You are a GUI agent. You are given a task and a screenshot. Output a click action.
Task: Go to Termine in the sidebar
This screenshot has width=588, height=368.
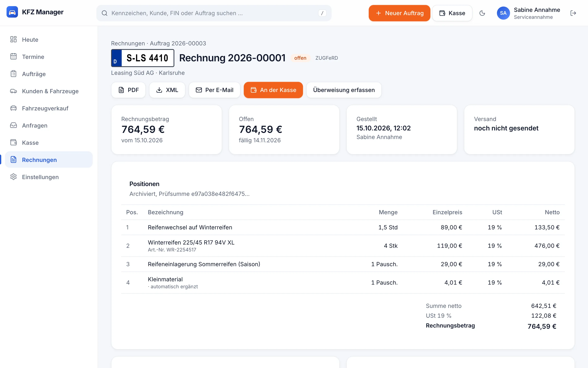point(49,57)
